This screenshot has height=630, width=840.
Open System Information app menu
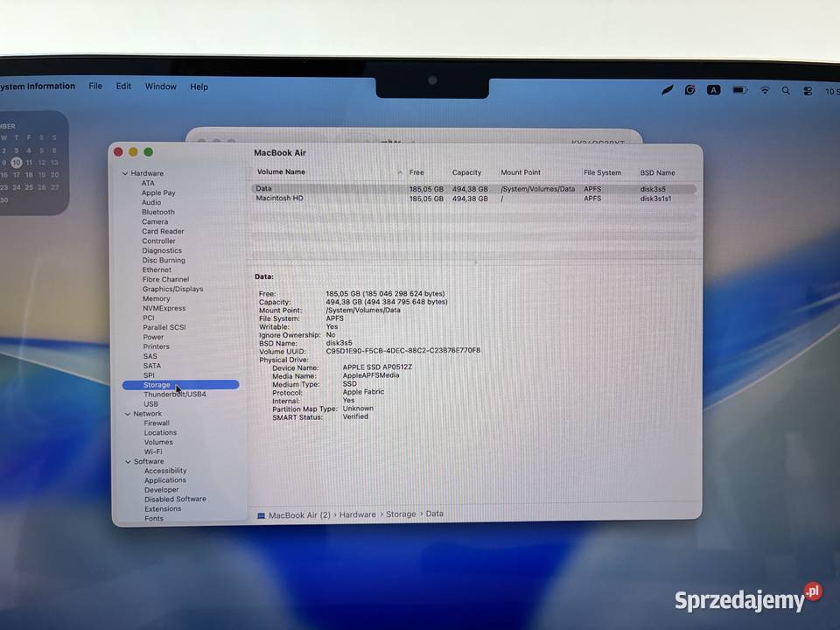pyautogui.click(x=38, y=86)
